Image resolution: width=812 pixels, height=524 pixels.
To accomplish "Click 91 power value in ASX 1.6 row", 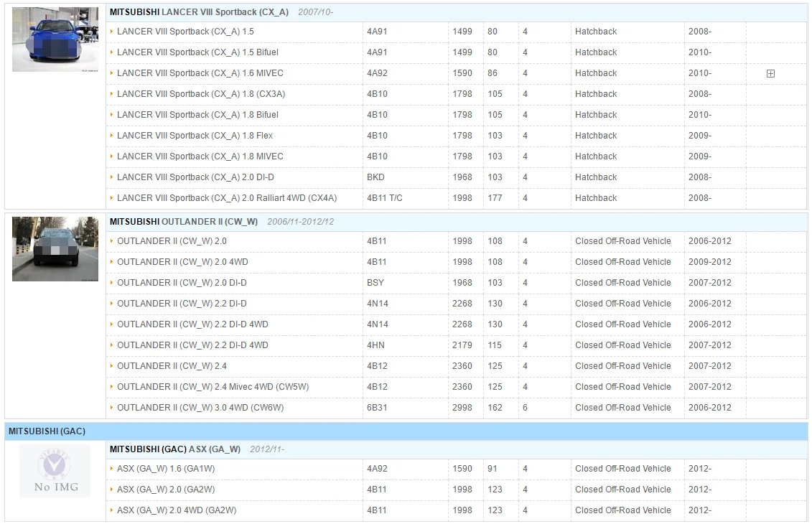I will click(x=492, y=469).
